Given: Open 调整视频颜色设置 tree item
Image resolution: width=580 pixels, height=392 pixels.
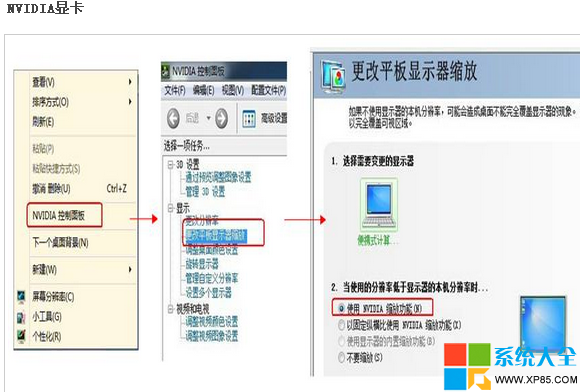Looking at the screenshot, I should 212,322.
